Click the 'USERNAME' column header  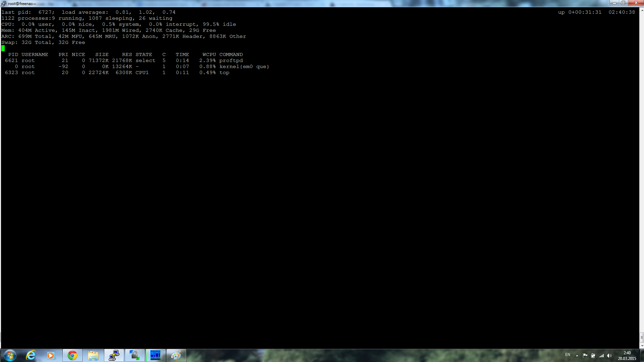pyautogui.click(x=35, y=55)
